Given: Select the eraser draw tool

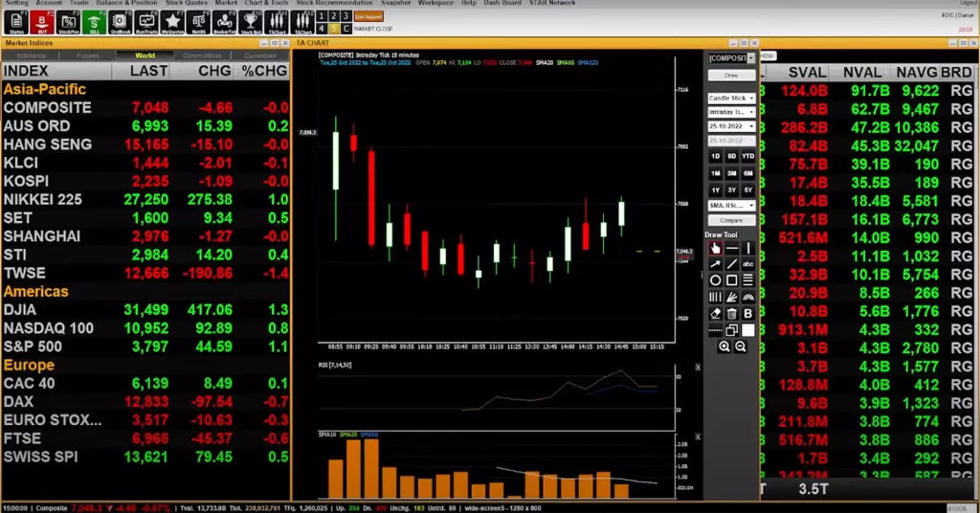Looking at the screenshot, I should [x=715, y=313].
